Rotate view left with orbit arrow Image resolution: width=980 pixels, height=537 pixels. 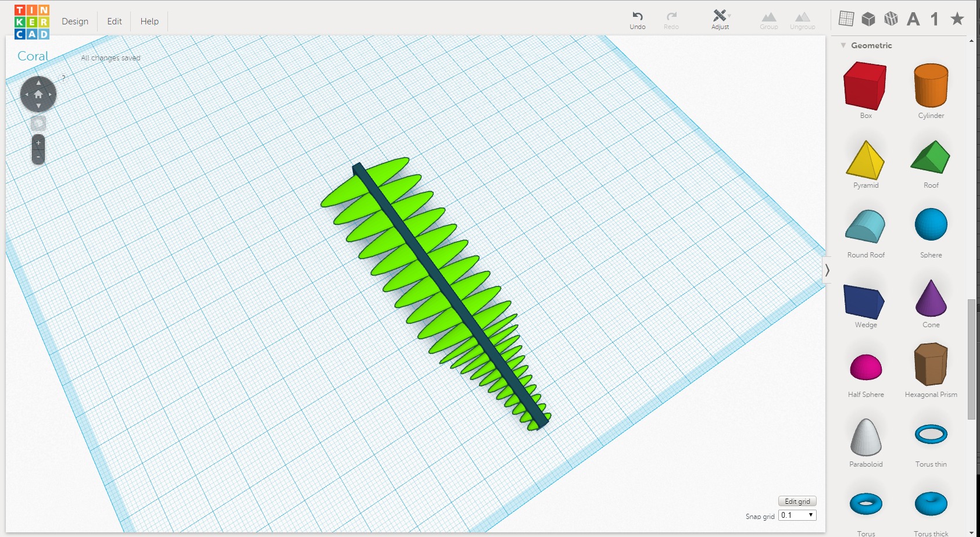pyautogui.click(x=26, y=94)
